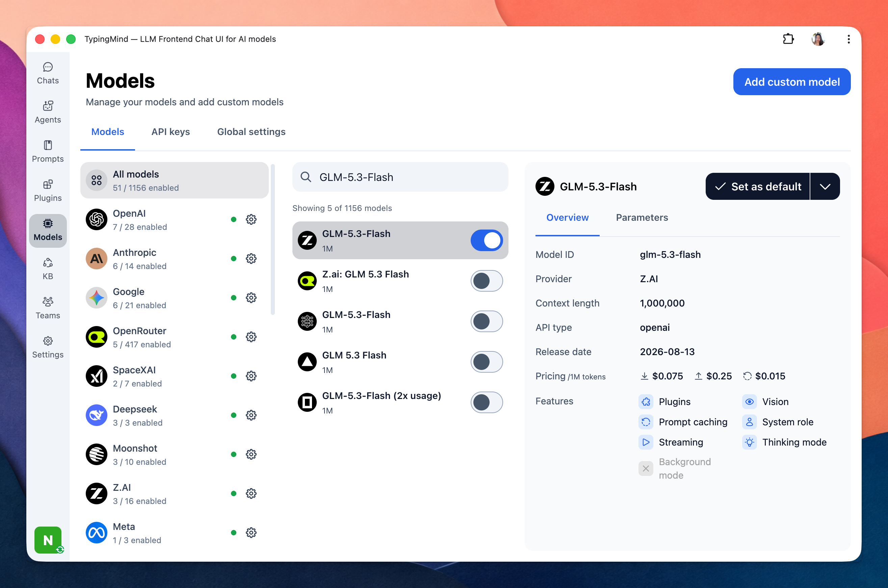
Task: Select All models in provider list
Action: (174, 180)
